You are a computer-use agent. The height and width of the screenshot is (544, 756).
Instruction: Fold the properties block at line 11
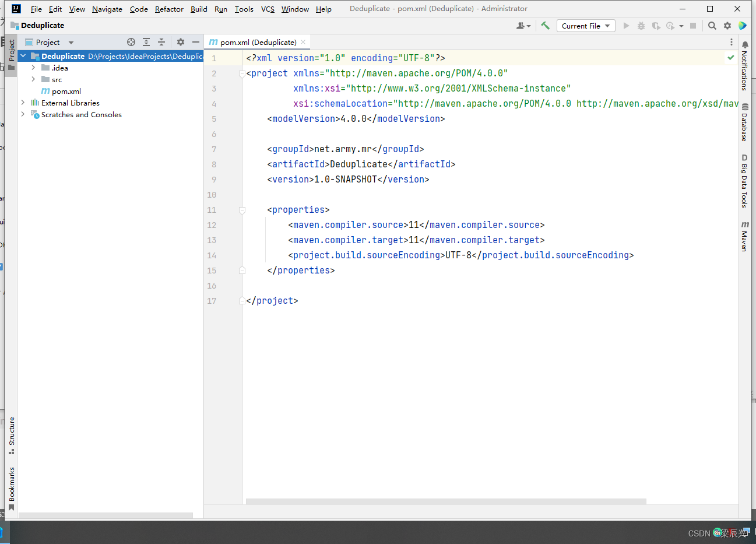pos(242,210)
